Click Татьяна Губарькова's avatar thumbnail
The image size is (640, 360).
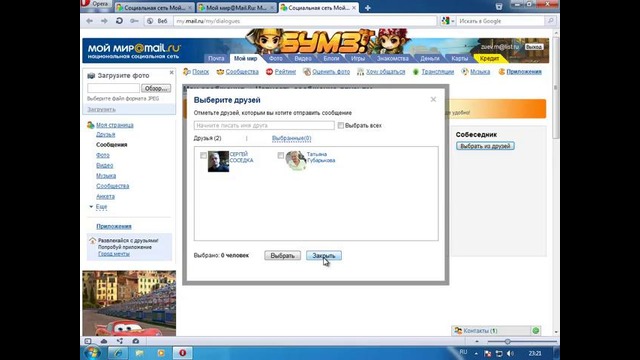coord(296,160)
